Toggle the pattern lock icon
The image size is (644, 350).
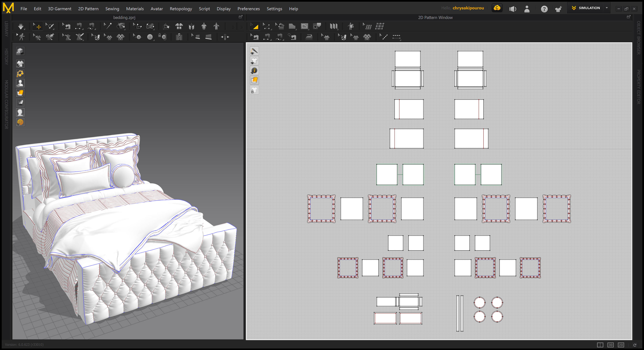254,90
